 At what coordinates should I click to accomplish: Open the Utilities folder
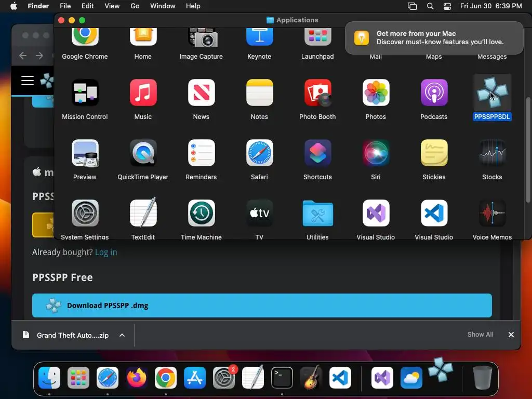click(317, 213)
